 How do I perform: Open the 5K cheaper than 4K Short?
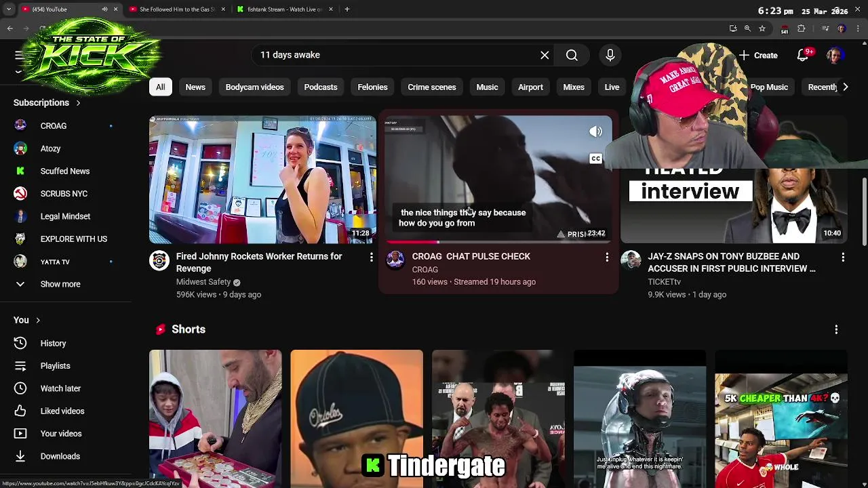tap(781, 418)
